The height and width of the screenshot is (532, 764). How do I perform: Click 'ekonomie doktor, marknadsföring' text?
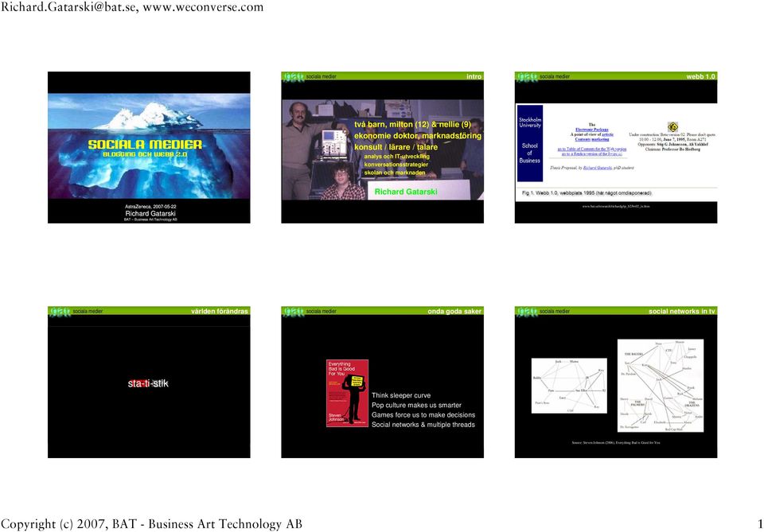click(418, 136)
